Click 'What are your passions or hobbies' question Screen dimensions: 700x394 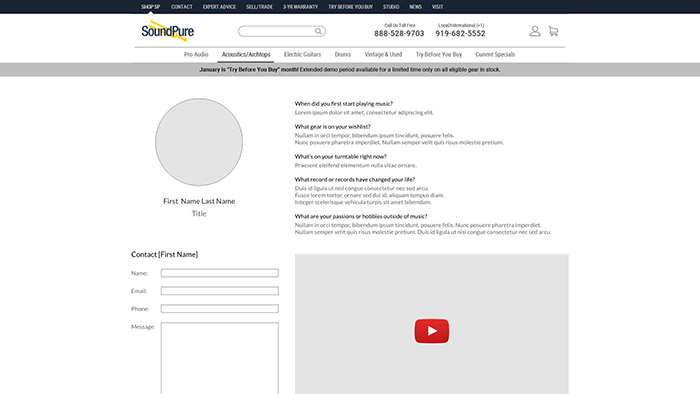pos(361,216)
